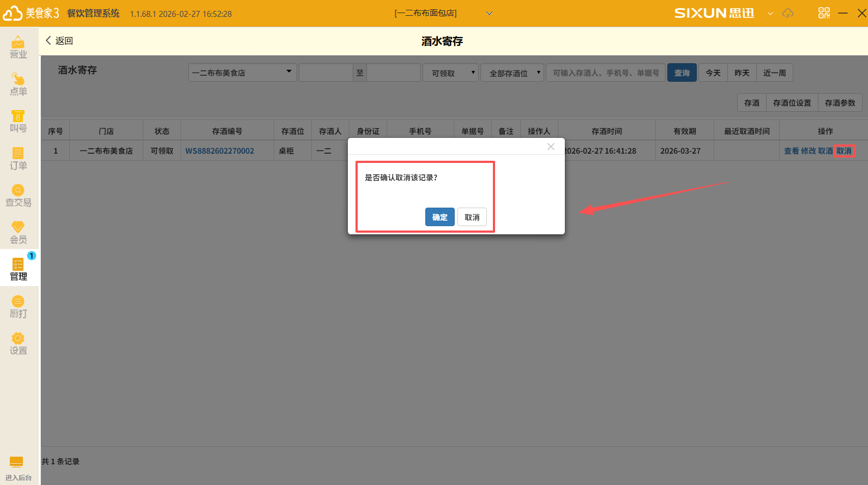This screenshot has width=868, height=485.
Task: Click the search field for 存酒人、手机号、单据号
Action: 605,72
